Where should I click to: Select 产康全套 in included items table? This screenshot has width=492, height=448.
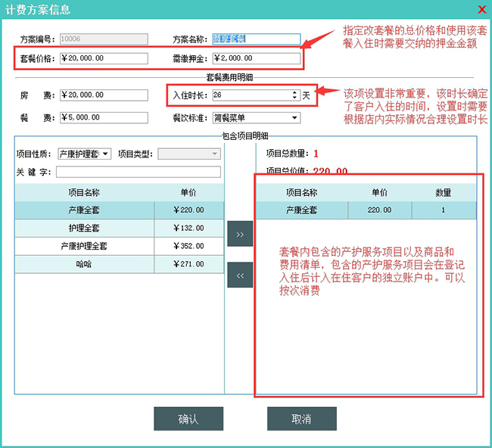[x=301, y=210]
